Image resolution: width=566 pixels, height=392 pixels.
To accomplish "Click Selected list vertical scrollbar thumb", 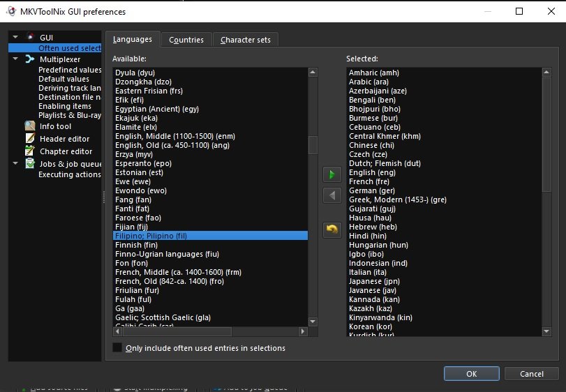I will (546, 135).
